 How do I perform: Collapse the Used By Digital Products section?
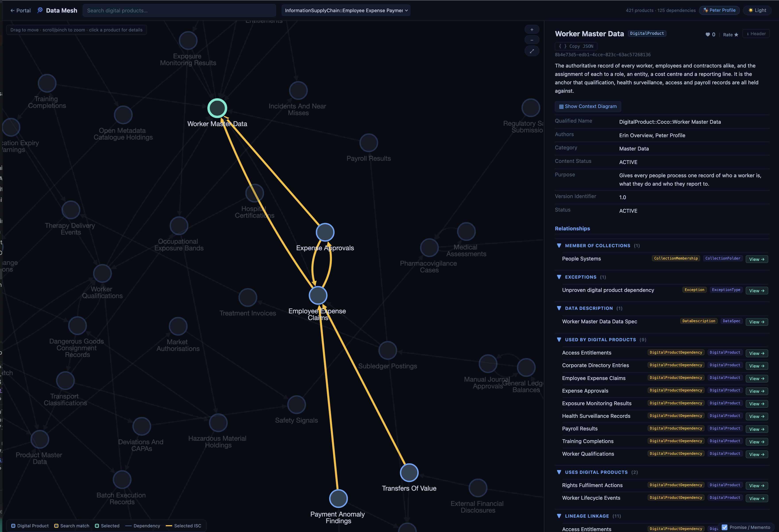pyautogui.click(x=559, y=340)
